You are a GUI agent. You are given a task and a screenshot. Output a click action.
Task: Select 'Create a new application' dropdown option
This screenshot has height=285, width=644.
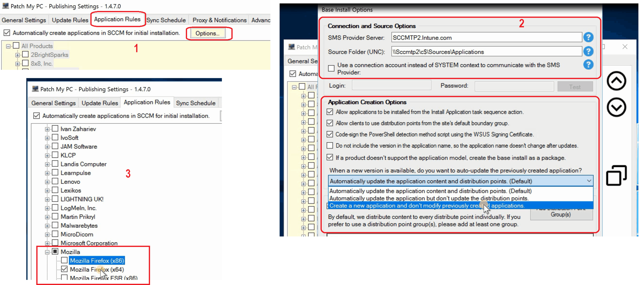[427, 206]
